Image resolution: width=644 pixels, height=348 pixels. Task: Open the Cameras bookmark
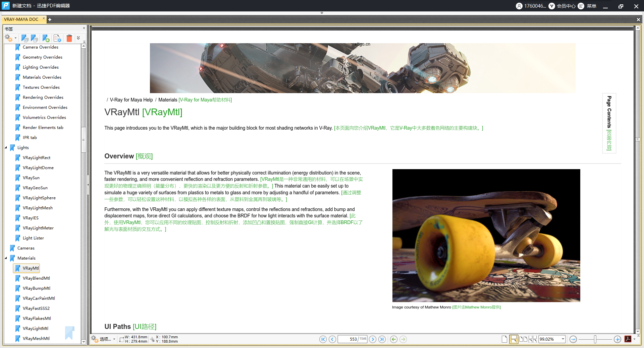[26, 248]
